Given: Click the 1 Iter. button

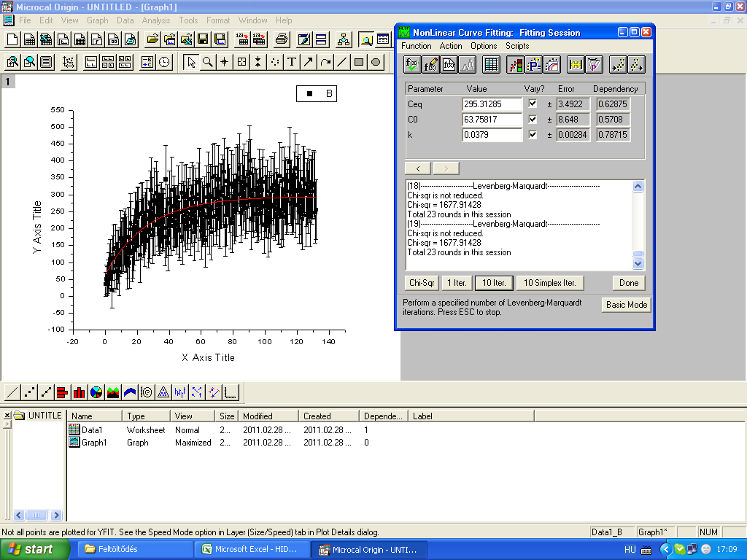Looking at the screenshot, I should click(x=457, y=283).
